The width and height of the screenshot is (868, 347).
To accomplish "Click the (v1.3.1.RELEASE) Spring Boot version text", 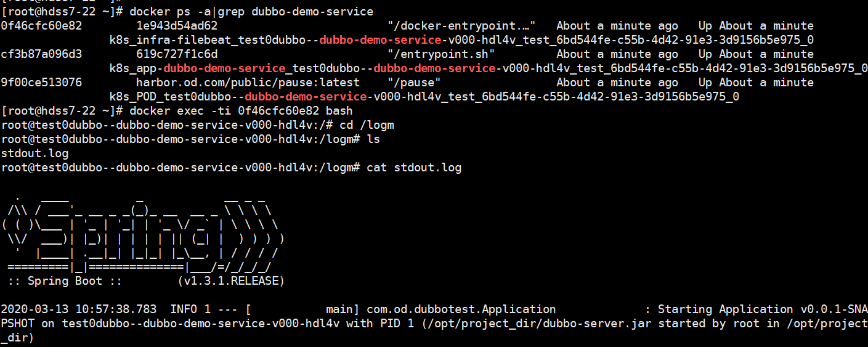I will (231, 281).
